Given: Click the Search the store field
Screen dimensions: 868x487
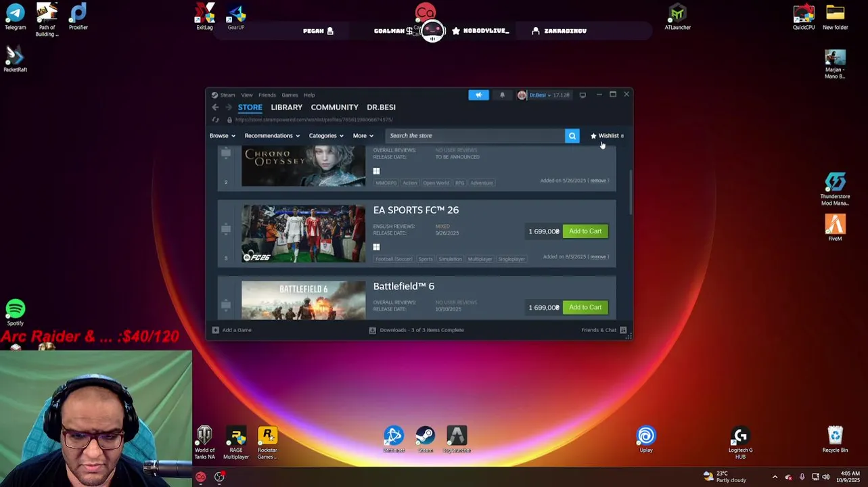Looking at the screenshot, I should coord(476,136).
